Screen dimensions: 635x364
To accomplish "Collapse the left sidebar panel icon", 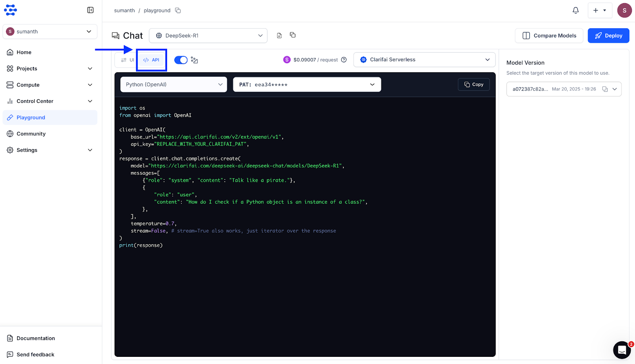I will click(x=90, y=10).
